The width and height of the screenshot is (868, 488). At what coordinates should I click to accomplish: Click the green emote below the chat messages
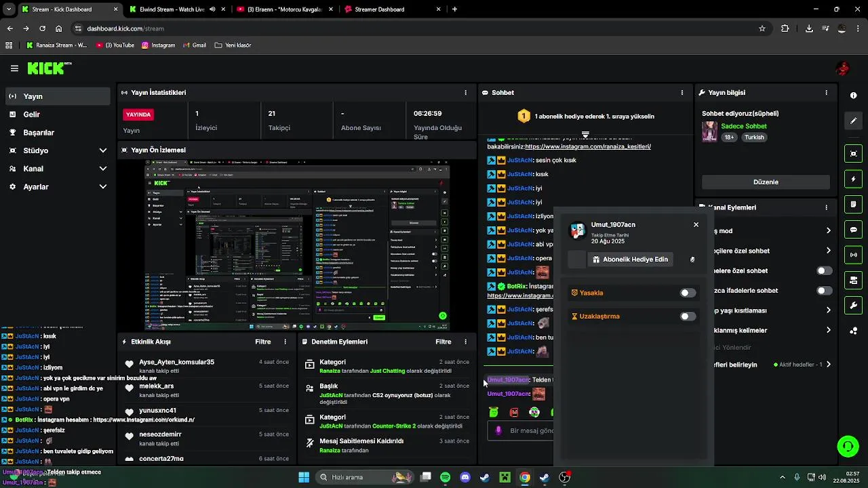[494, 412]
